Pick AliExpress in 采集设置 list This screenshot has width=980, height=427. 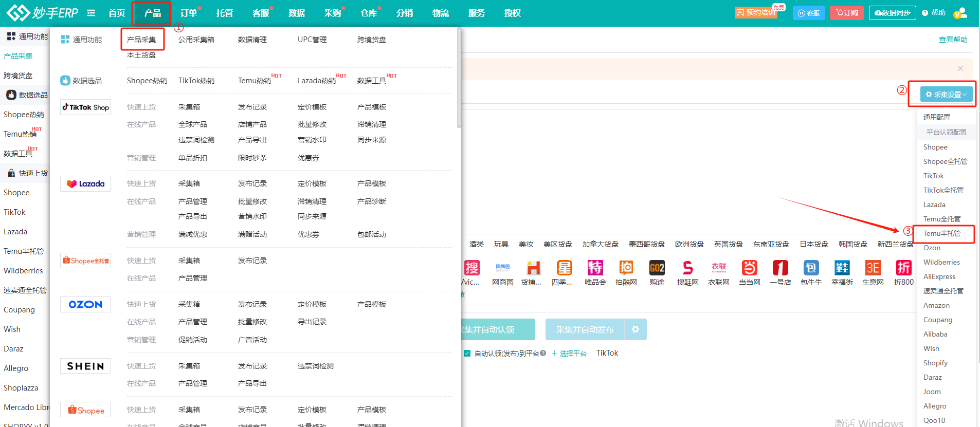coord(939,276)
